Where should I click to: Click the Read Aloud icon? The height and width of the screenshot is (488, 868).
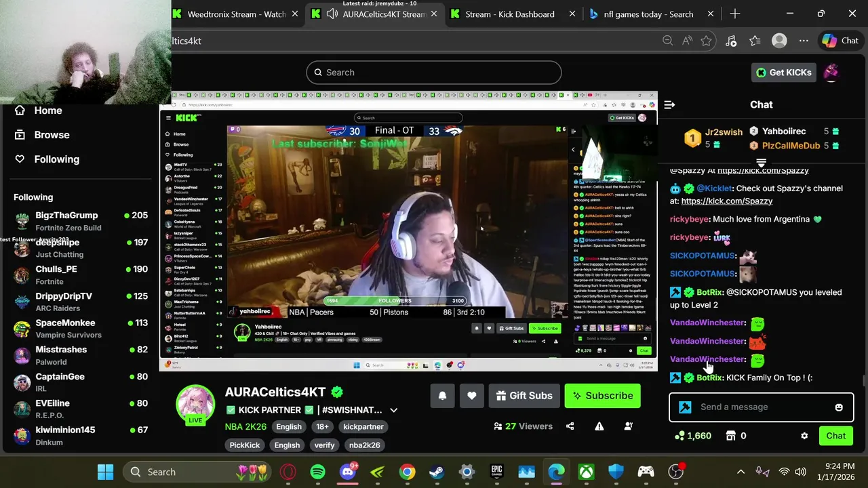pyautogui.click(x=687, y=41)
